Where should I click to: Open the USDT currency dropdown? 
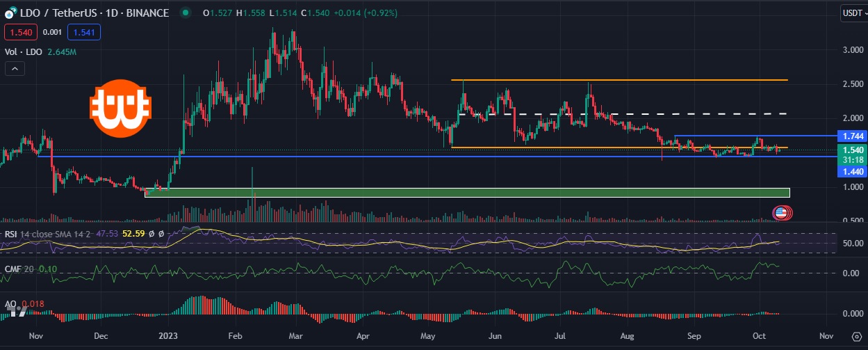pos(853,13)
